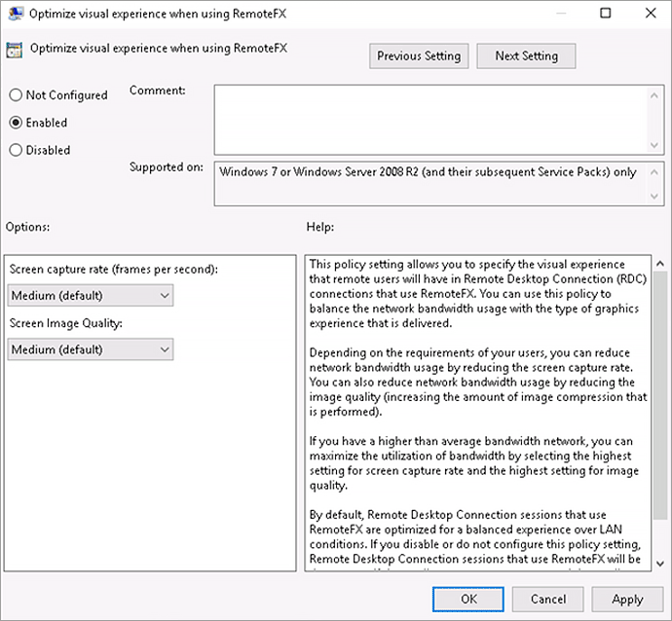Viewport: 672px width, 621px height.
Task: Confirm with the OK button
Action: click(x=468, y=599)
